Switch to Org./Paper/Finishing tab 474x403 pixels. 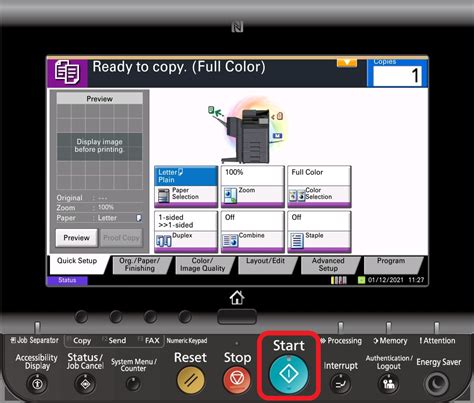pos(140,265)
